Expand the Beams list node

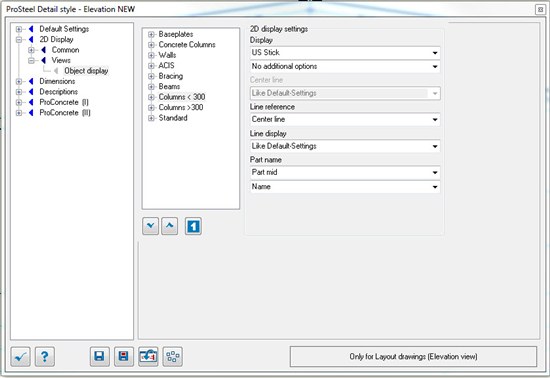pyautogui.click(x=151, y=87)
